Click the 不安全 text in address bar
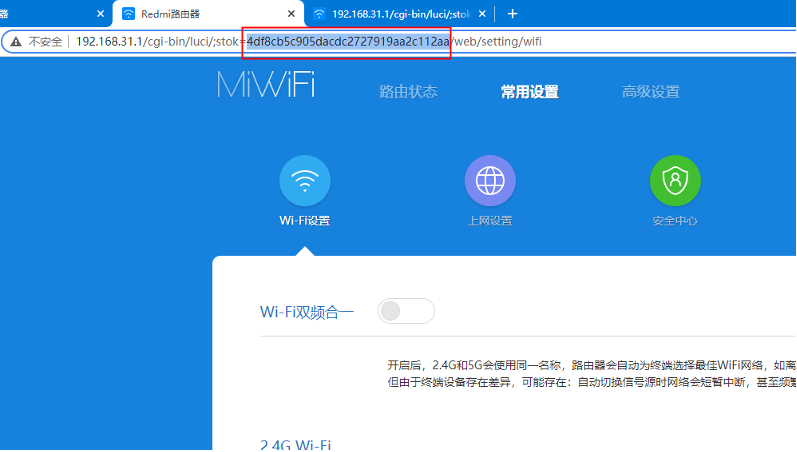Image resolution: width=797 pixels, height=452 pixels. 45,42
